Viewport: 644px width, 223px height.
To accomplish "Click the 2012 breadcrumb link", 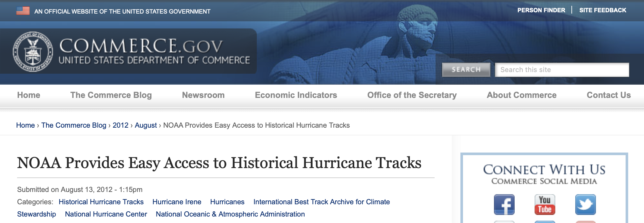I will tap(120, 125).
